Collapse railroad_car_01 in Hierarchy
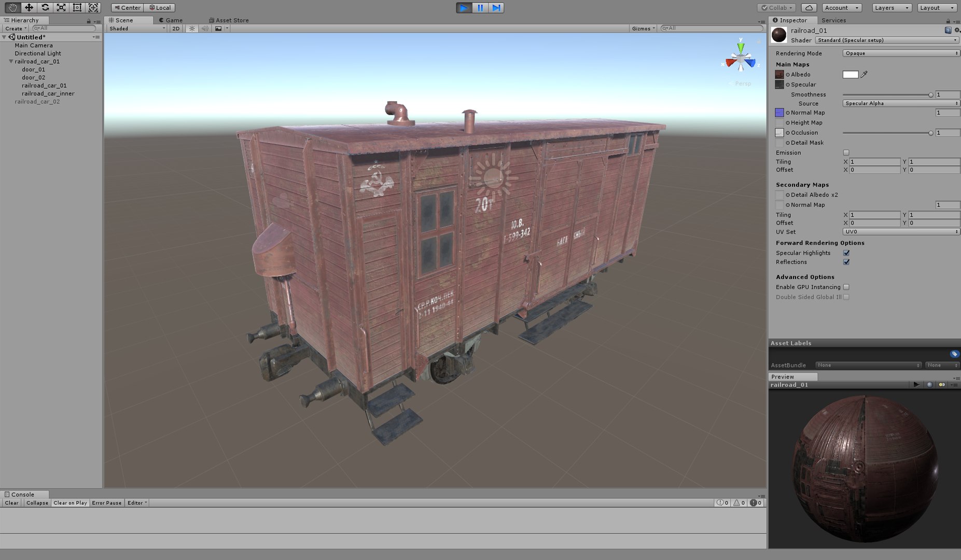Screen dimensions: 961x560 [x=11, y=61]
